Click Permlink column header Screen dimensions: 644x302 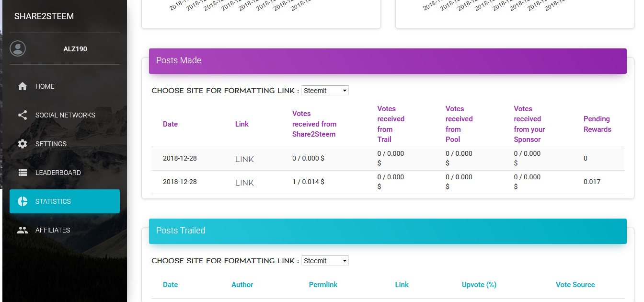[x=323, y=285]
